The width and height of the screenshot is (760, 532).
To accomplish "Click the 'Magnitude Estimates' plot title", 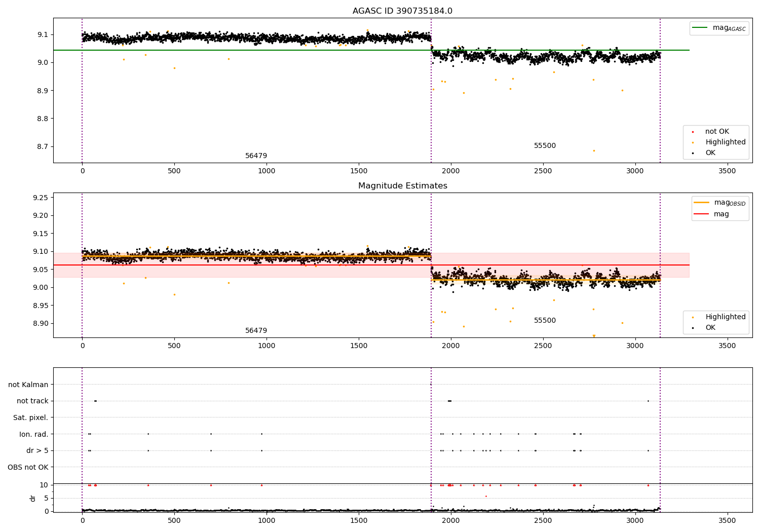I will 402,186.
